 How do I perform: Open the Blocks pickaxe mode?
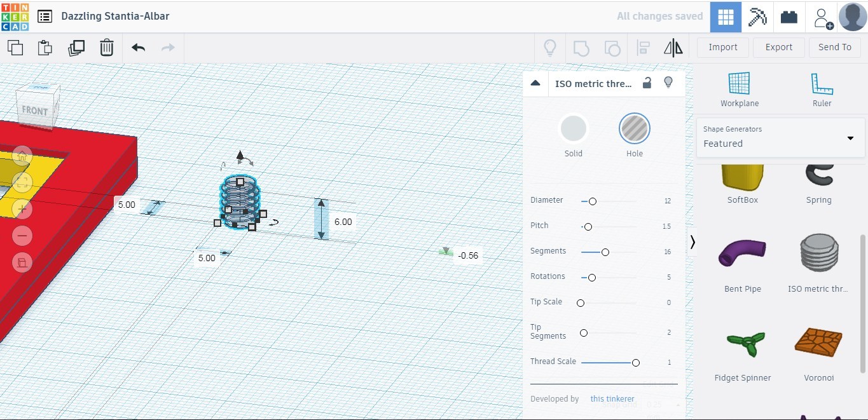[x=757, y=17]
